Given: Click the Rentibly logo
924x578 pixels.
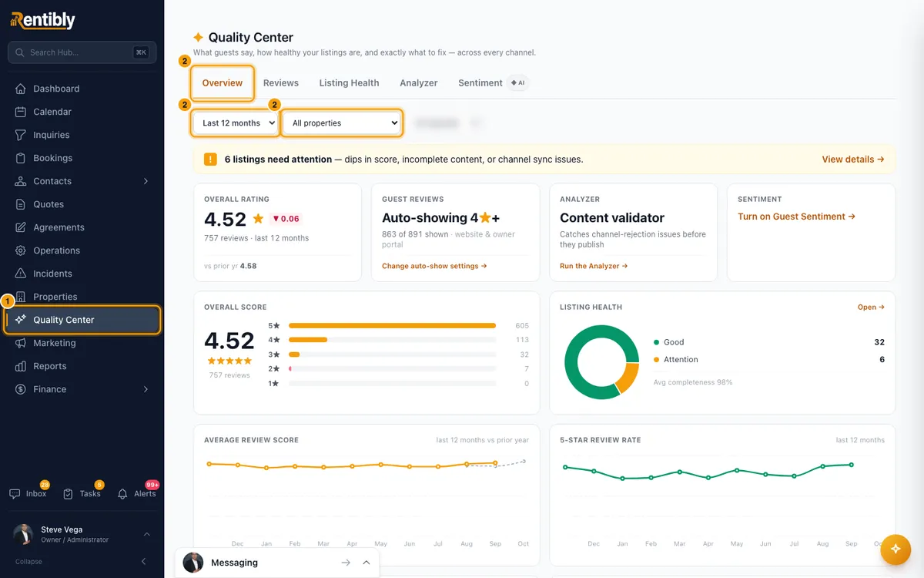Looking at the screenshot, I should (x=42, y=21).
